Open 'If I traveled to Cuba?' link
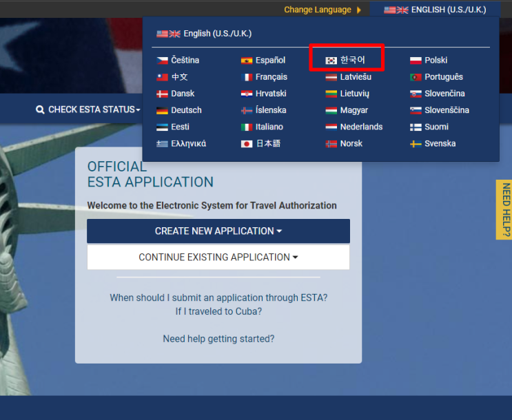The height and width of the screenshot is (420, 512). click(218, 311)
